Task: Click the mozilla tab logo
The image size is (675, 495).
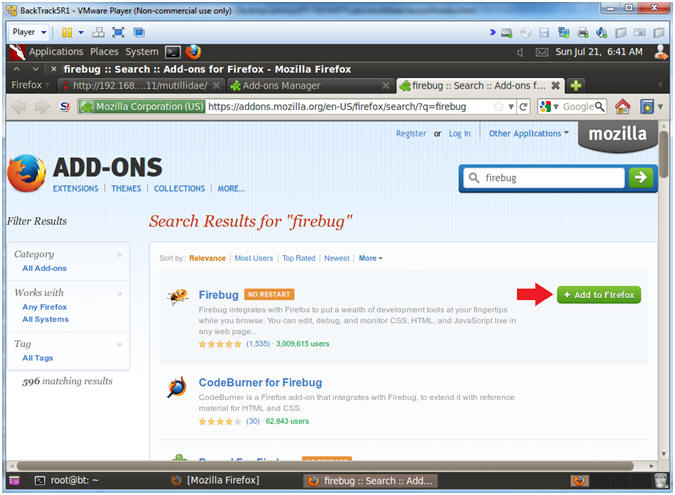Action: point(617,134)
